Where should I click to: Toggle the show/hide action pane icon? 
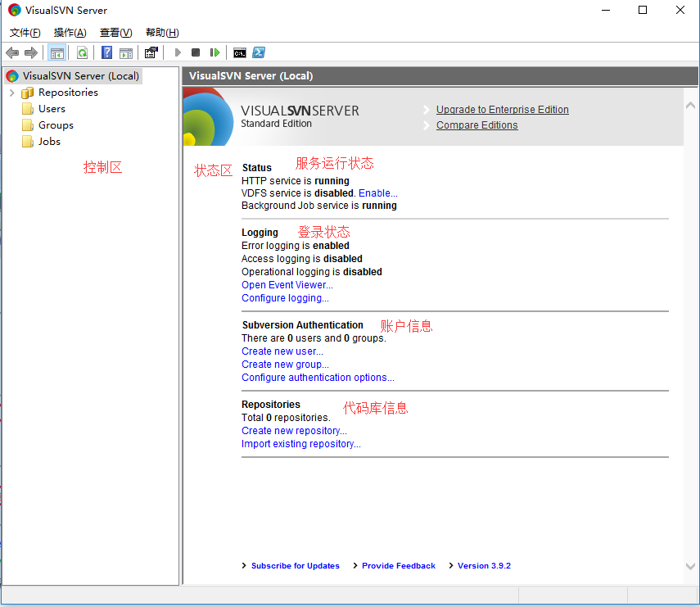point(126,52)
